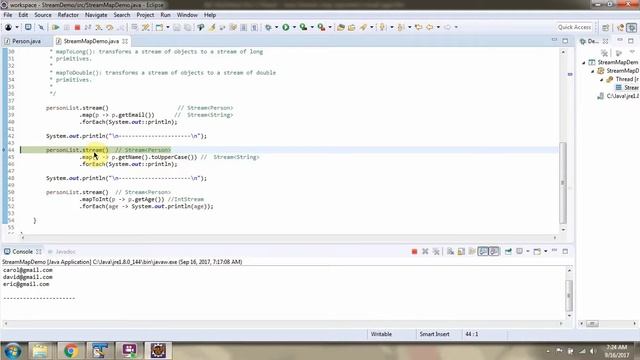
Task: Click the Debug bug launch icon
Action: [268, 27]
